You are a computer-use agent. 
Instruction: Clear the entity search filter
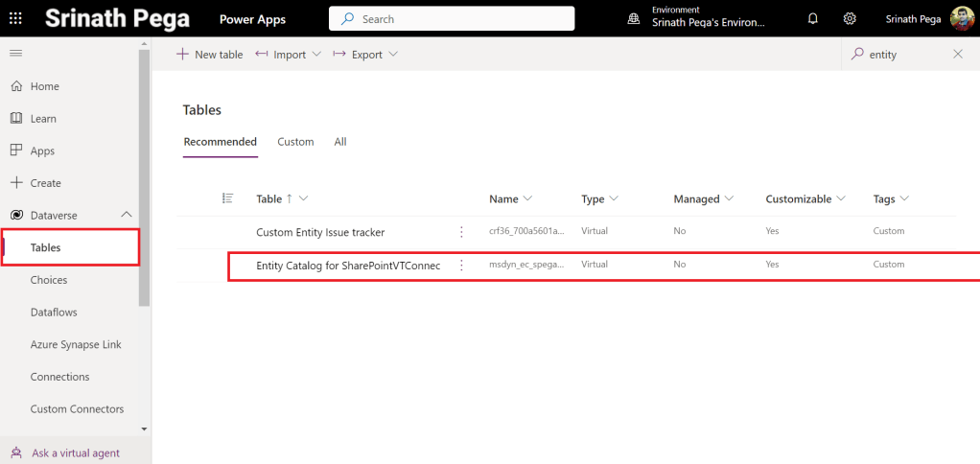point(957,55)
